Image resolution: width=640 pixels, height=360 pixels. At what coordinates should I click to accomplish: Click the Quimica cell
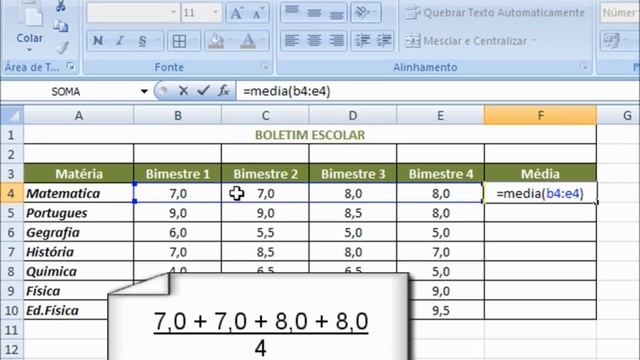coord(78,271)
